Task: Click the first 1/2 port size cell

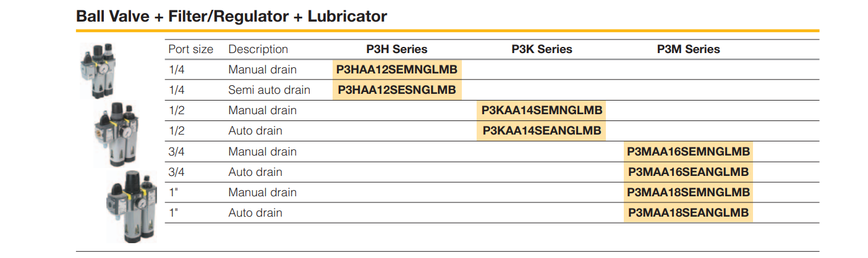Action: point(177,110)
